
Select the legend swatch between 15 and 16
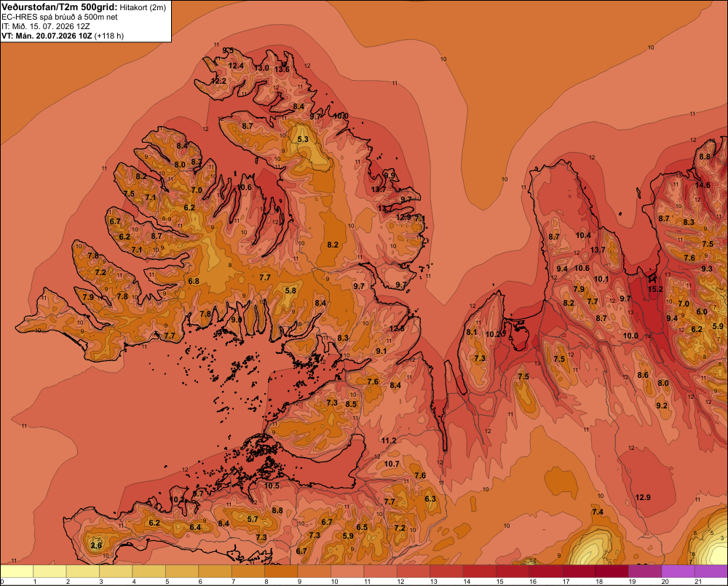[513, 571]
